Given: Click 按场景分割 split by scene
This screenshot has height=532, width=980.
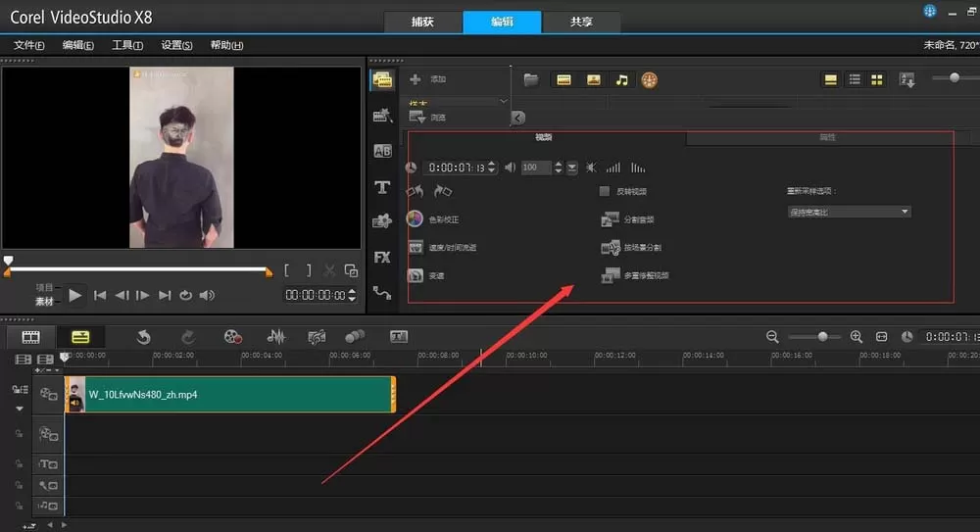Looking at the screenshot, I should pos(630,248).
